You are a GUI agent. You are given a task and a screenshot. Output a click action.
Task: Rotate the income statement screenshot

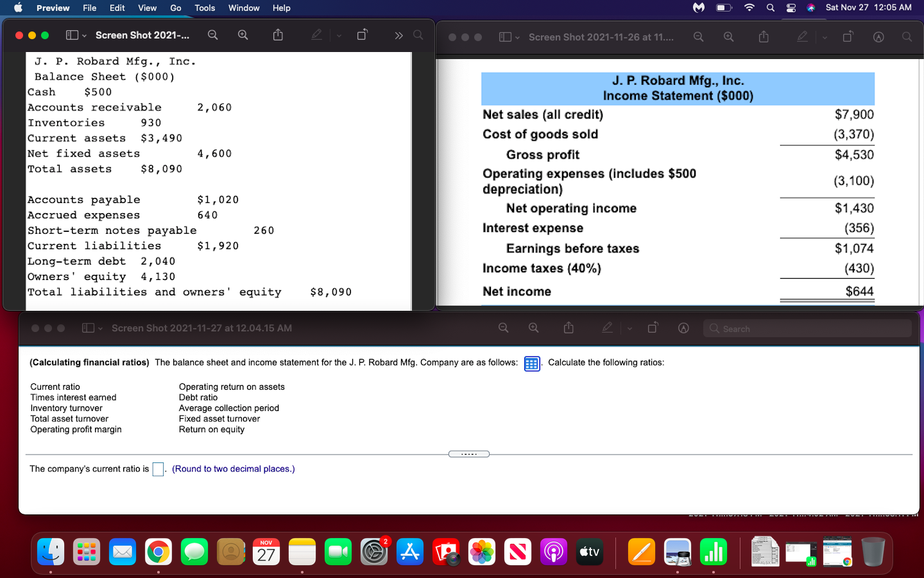point(847,37)
